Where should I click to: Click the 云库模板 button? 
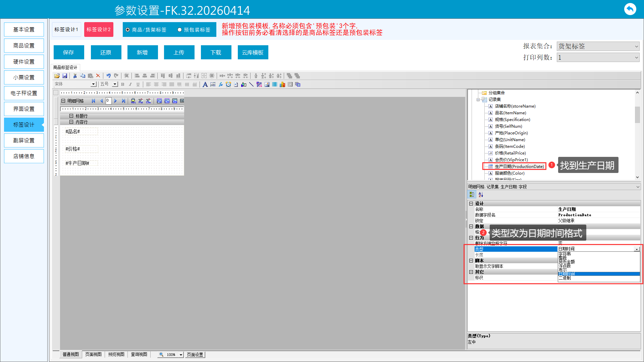pyautogui.click(x=253, y=52)
